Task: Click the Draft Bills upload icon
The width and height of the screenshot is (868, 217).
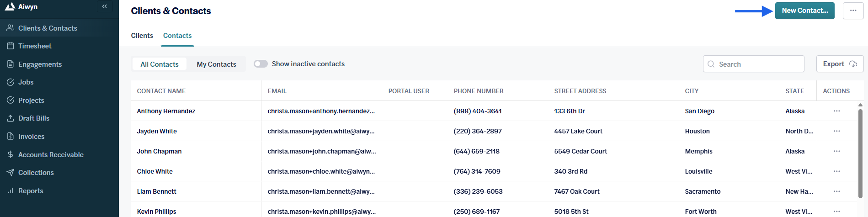Action: [10, 118]
